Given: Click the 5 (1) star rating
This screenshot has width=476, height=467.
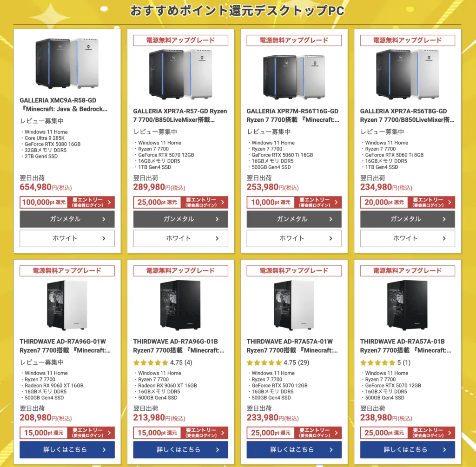Looking at the screenshot, I should [385, 362].
